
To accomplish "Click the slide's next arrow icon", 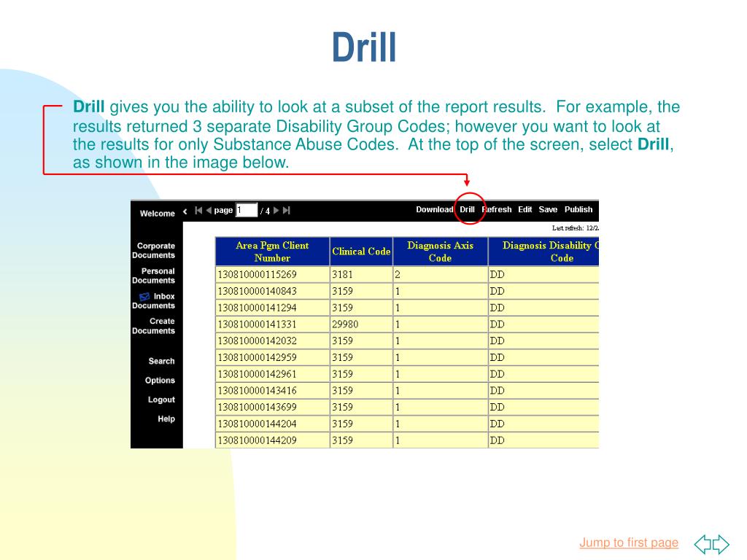I will point(721,544).
